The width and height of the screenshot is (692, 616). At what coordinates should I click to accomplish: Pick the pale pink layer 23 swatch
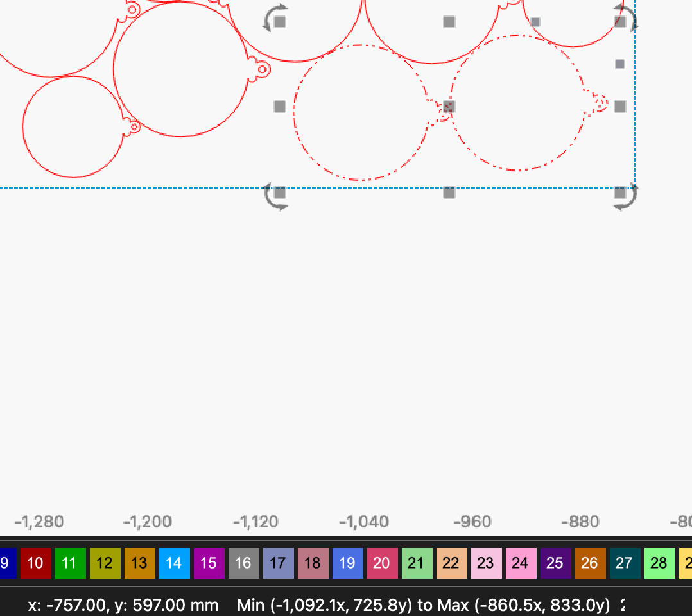click(x=485, y=563)
